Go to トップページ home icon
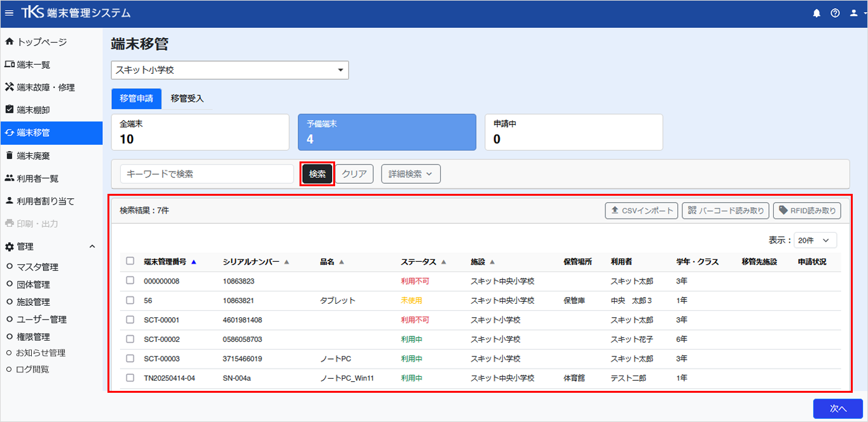This screenshot has width=868, height=422. click(x=9, y=42)
